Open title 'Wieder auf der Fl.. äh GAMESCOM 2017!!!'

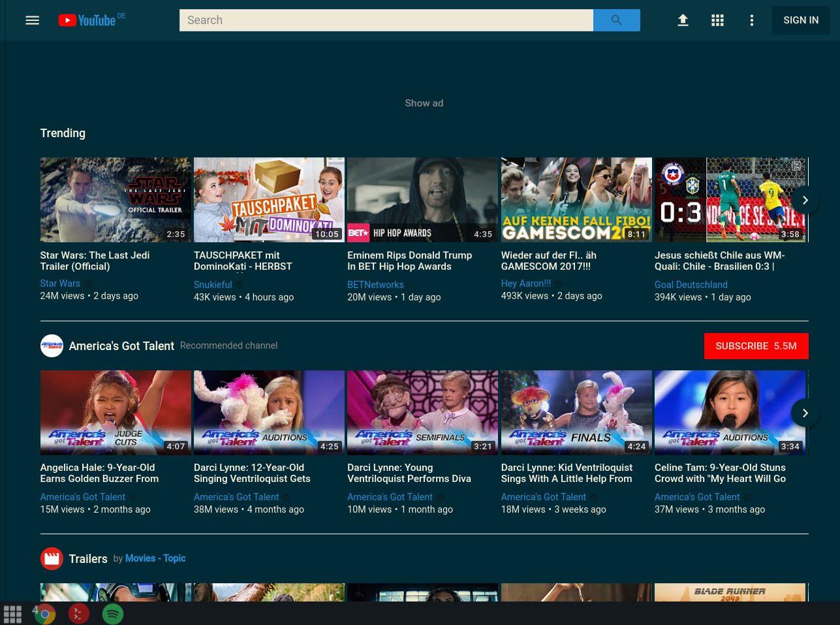[548, 261]
